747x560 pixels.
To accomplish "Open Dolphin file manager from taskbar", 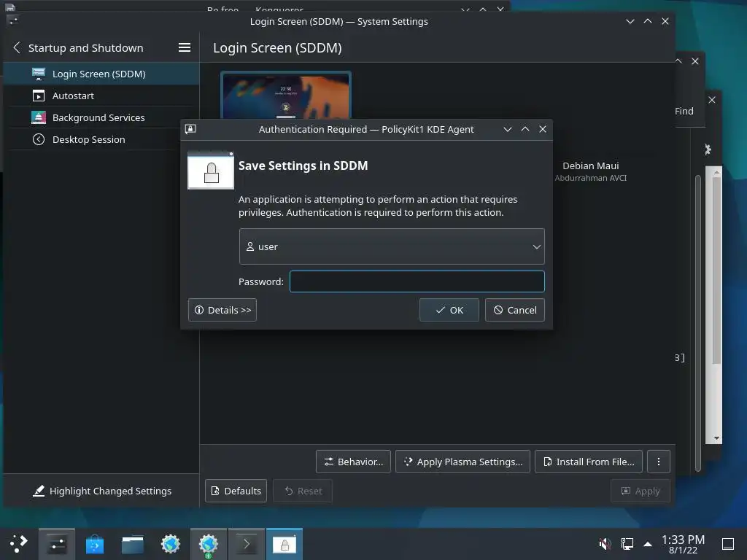I will pyautogui.click(x=133, y=544).
